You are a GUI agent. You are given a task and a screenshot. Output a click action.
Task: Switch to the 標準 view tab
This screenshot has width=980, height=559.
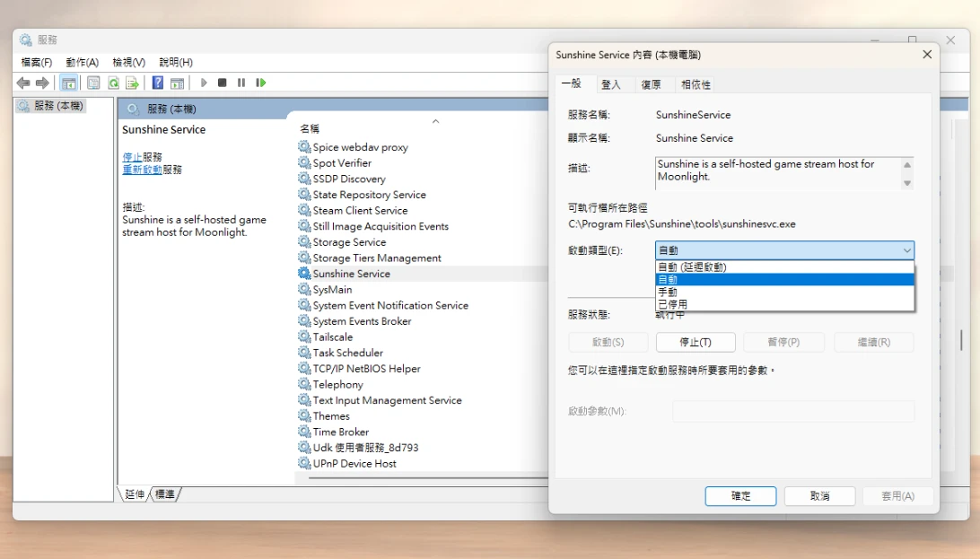pos(165,494)
